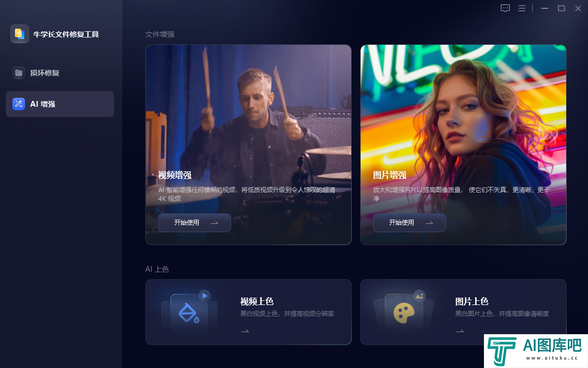
Task: Click the 牛学长文件修复工具 app logo
Action: [x=19, y=34]
